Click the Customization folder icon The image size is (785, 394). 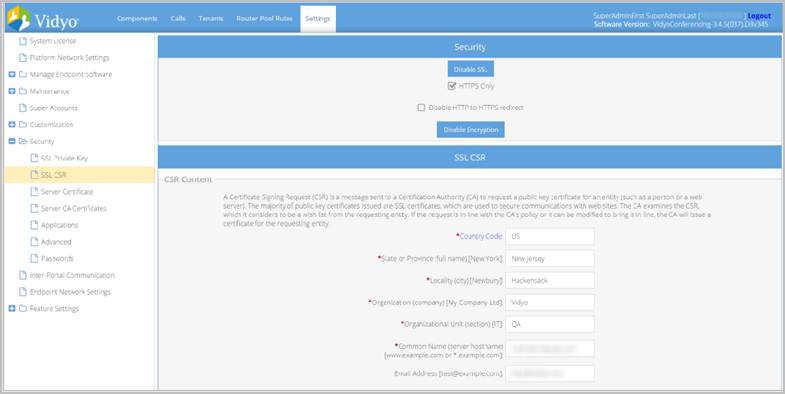coord(23,125)
